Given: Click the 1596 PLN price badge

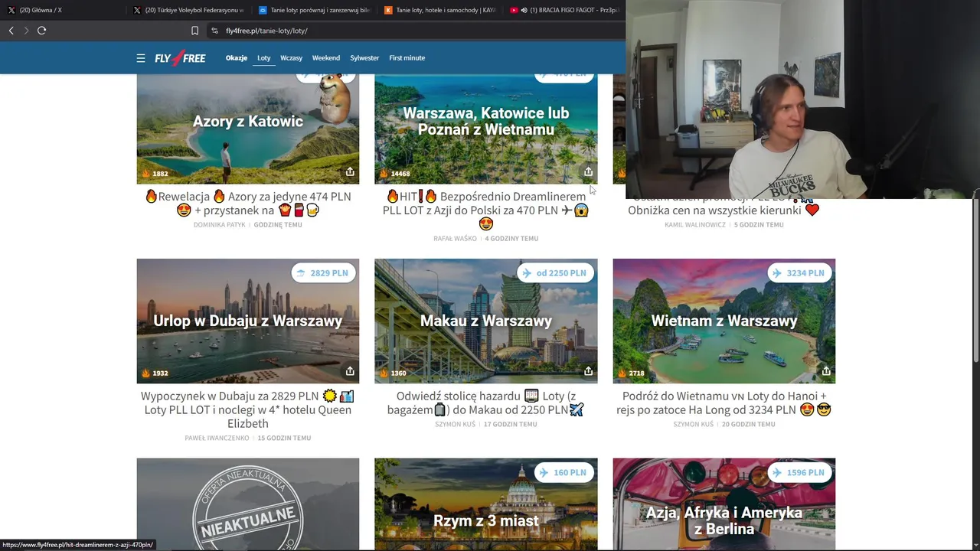Looking at the screenshot, I should (x=799, y=473).
